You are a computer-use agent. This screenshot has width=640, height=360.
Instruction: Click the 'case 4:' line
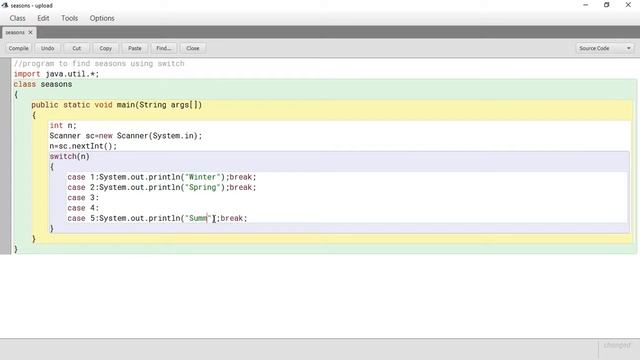pyautogui.click(x=83, y=208)
